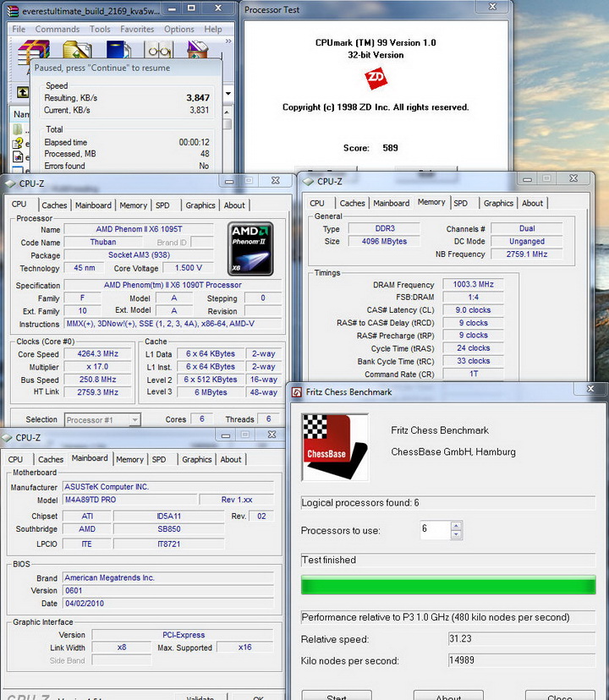Open the Options menu in WinRAR
The image size is (609, 700).
(179, 29)
